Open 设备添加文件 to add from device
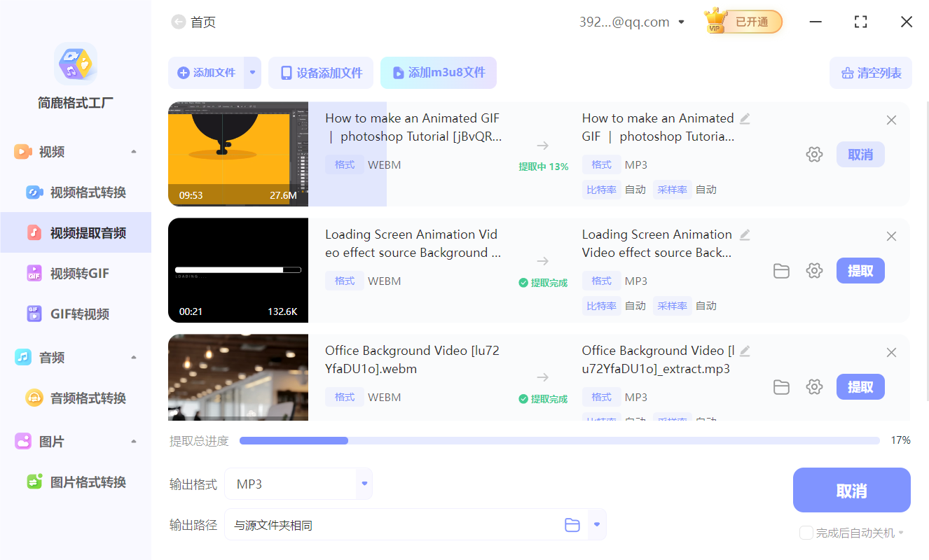 point(320,72)
